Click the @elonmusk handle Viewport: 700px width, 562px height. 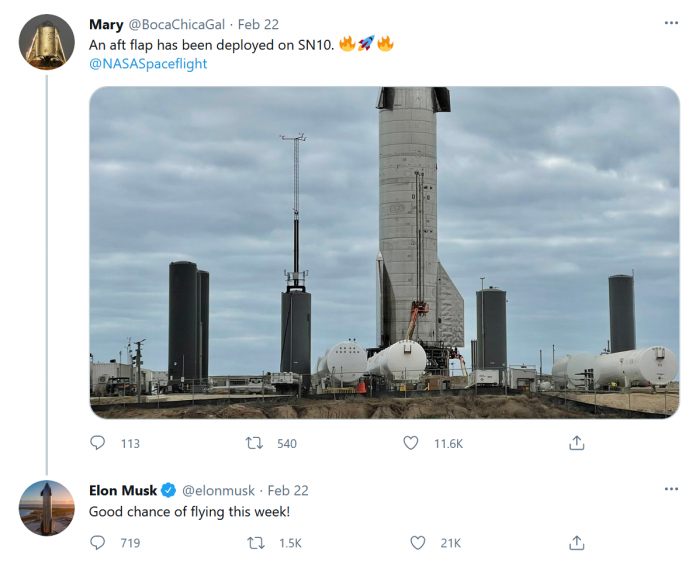pos(217,490)
